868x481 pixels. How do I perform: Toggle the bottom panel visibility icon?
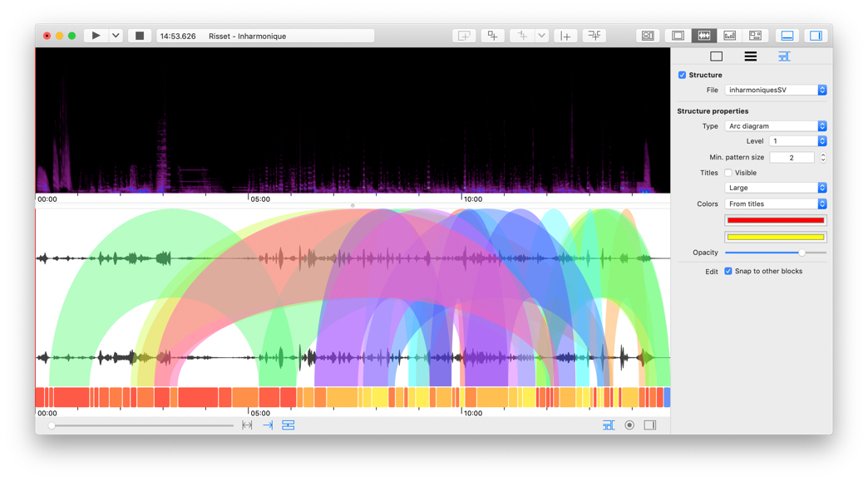787,36
